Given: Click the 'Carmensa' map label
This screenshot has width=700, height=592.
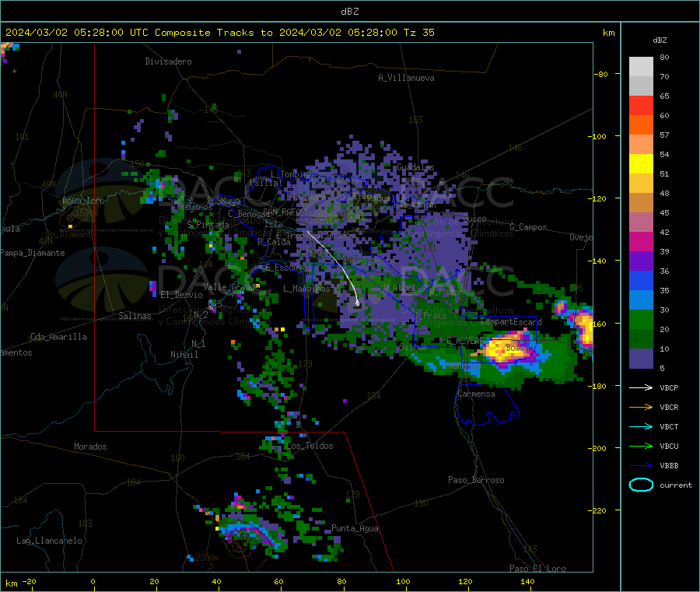Looking at the screenshot, I should tap(476, 394).
